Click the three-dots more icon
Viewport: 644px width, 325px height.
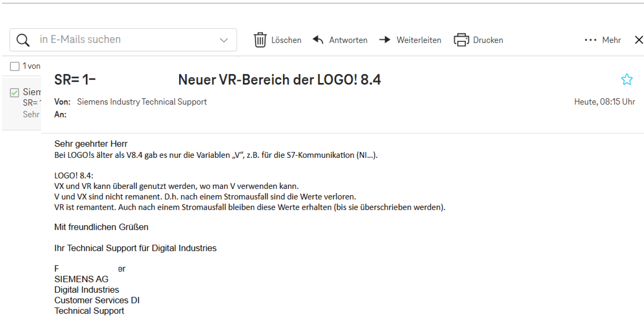(590, 40)
